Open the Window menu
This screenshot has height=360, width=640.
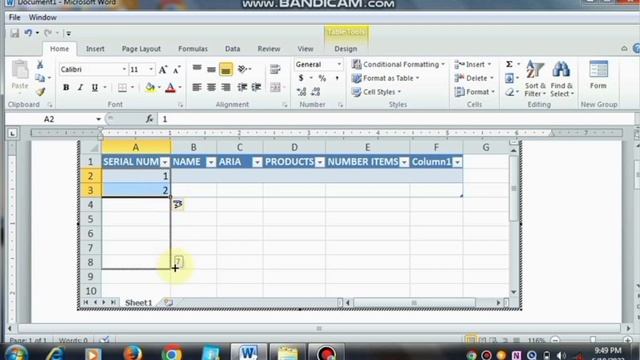click(x=42, y=18)
